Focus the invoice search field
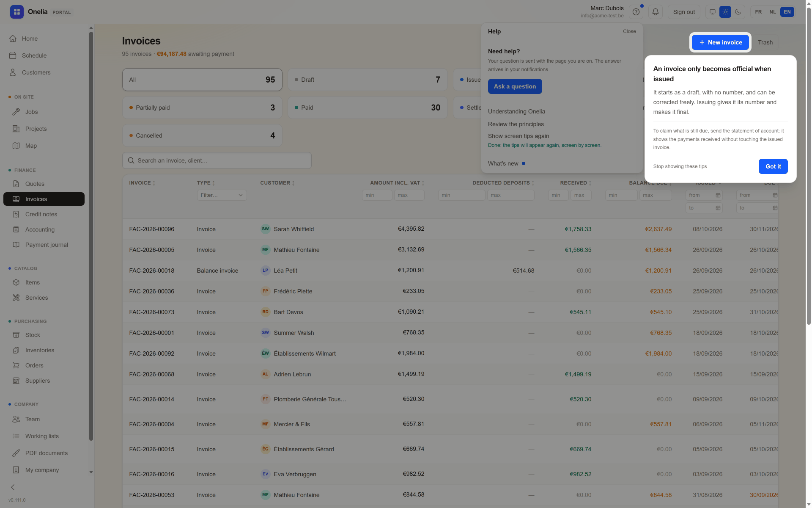Screen dimensions: 812x508 pyautogui.click(x=217, y=160)
